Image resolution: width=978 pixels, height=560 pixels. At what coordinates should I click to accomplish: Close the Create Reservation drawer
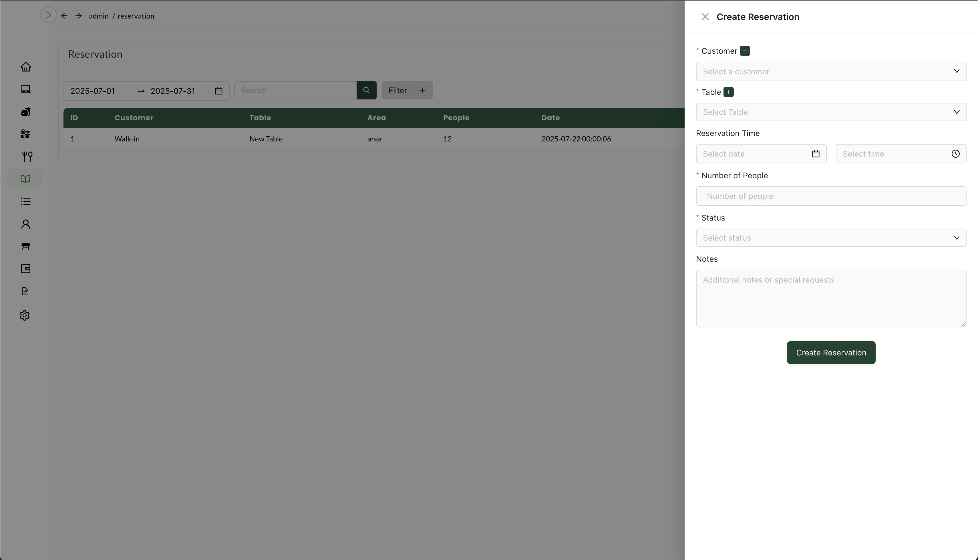pyautogui.click(x=705, y=17)
